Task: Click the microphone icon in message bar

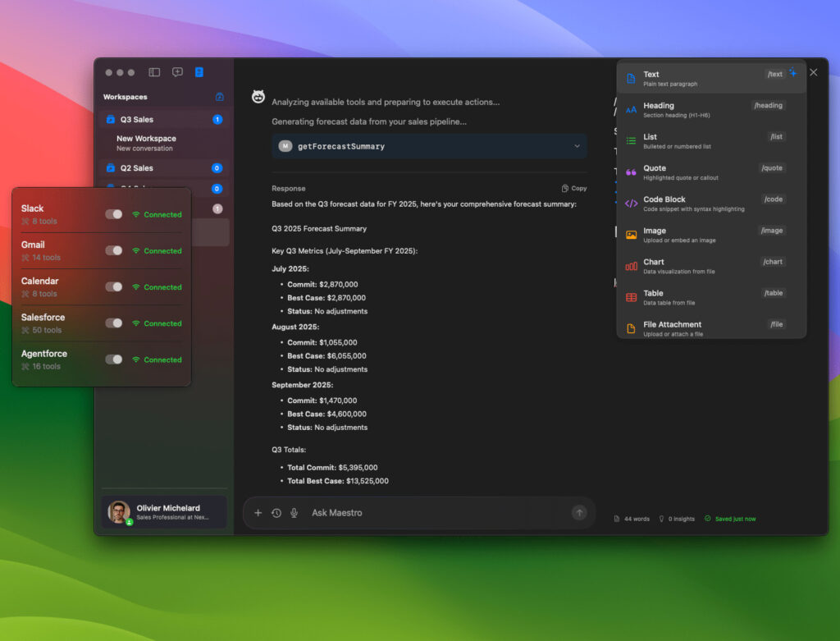Action: pyautogui.click(x=294, y=513)
